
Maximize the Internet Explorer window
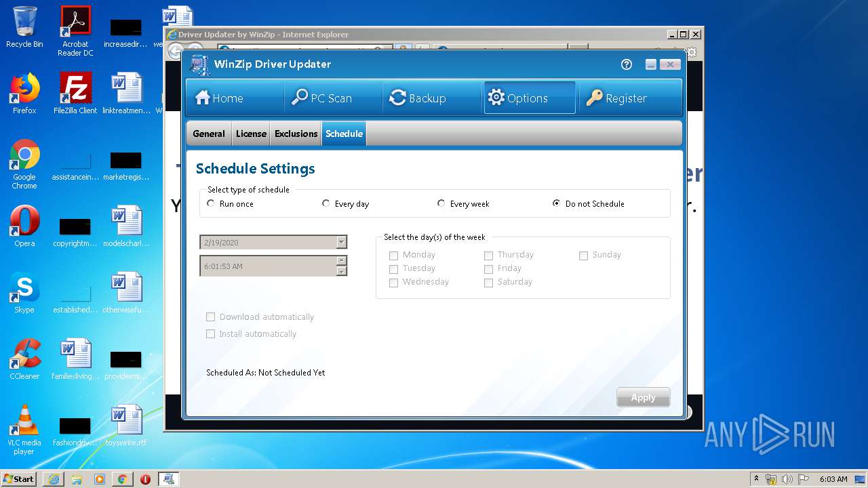684,35
